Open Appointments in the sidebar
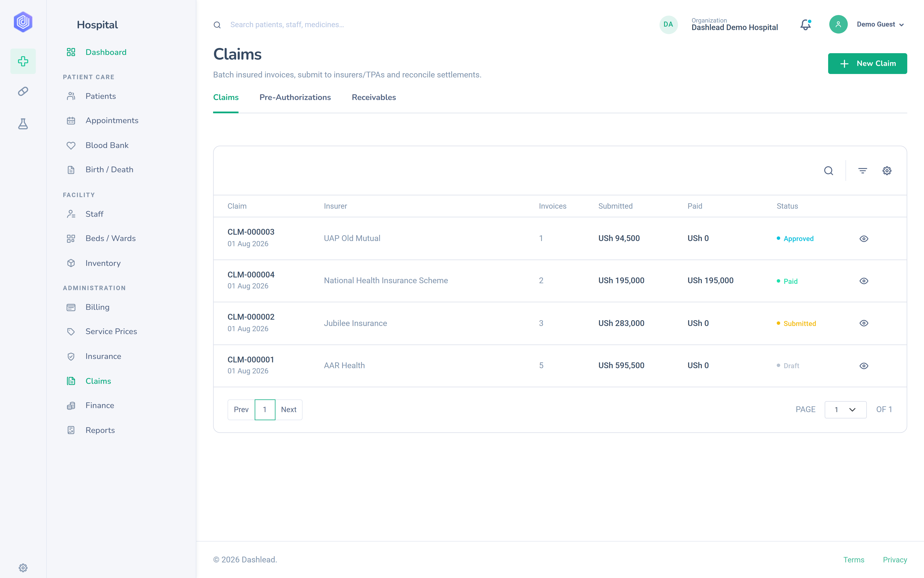 (112, 120)
